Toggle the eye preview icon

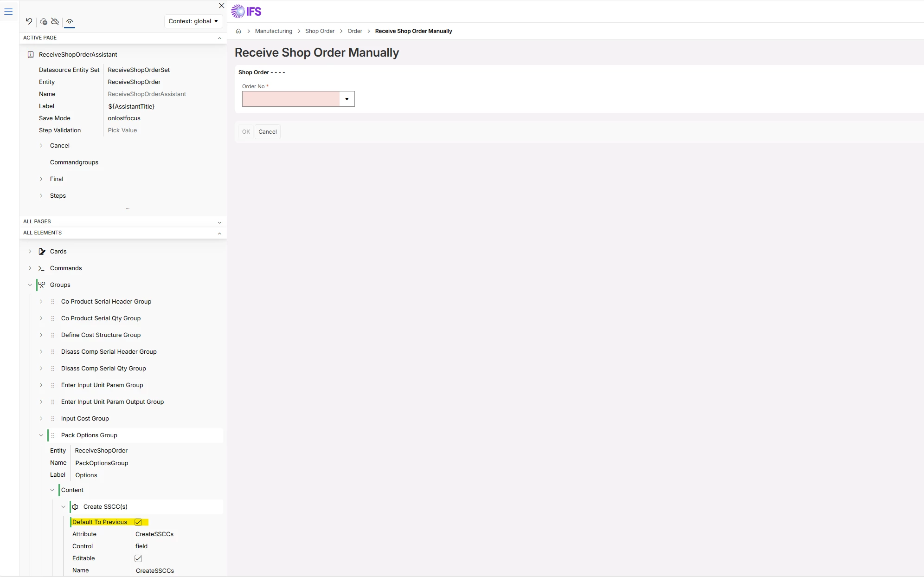pos(70,21)
